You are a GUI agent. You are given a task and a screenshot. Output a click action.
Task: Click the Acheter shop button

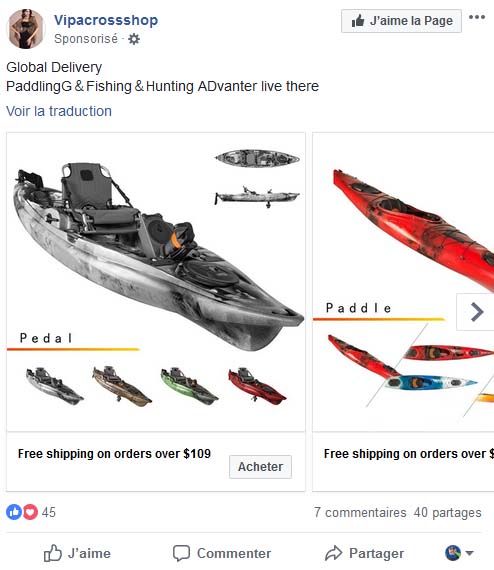(x=260, y=466)
